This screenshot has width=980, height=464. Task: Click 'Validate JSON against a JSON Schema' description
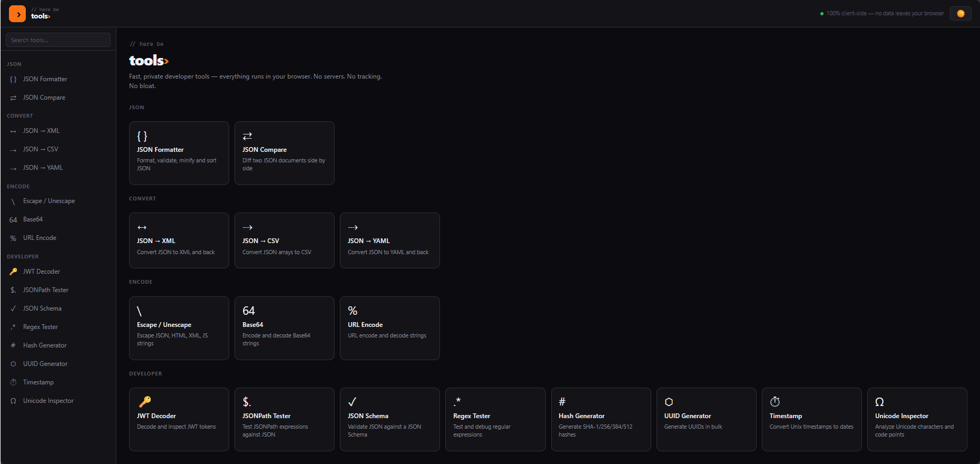click(385, 430)
